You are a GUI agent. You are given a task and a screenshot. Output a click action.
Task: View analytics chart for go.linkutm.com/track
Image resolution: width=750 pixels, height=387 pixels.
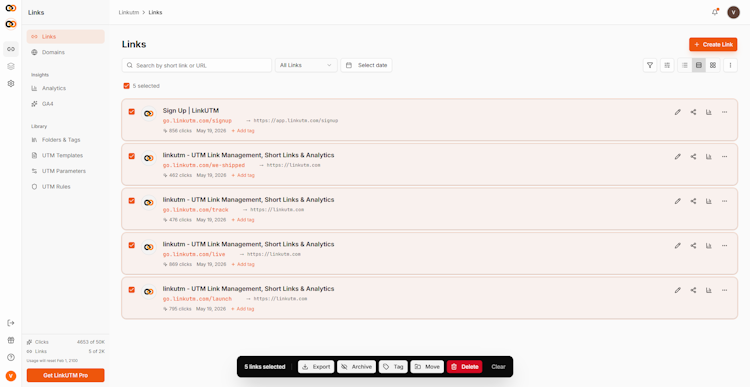pos(709,201)
